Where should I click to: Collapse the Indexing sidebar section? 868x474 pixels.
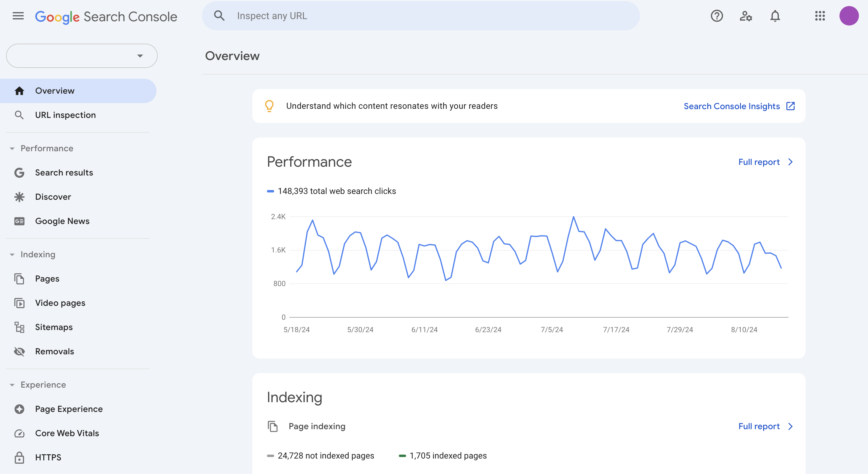12,255
